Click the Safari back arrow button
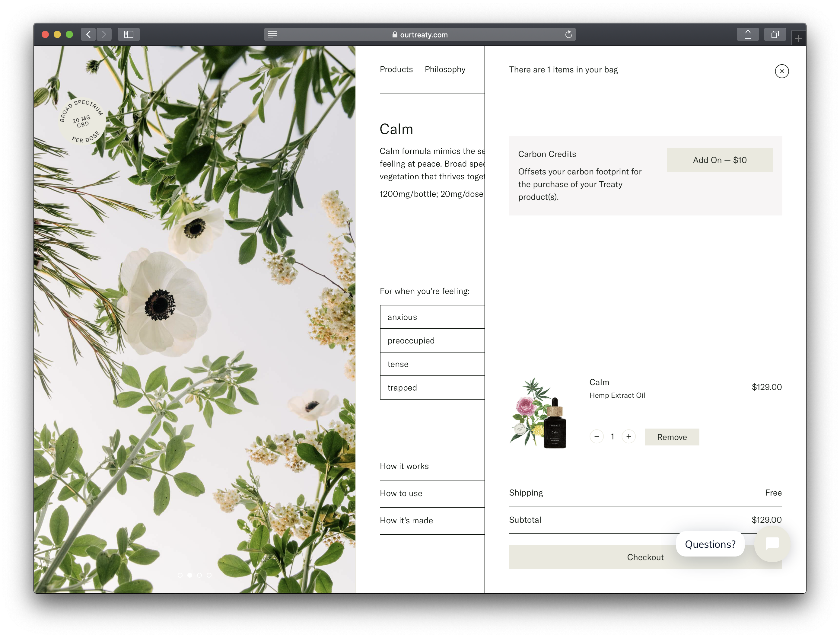The height and width of the screenshot is (638, 840). (x=88, y=35)
